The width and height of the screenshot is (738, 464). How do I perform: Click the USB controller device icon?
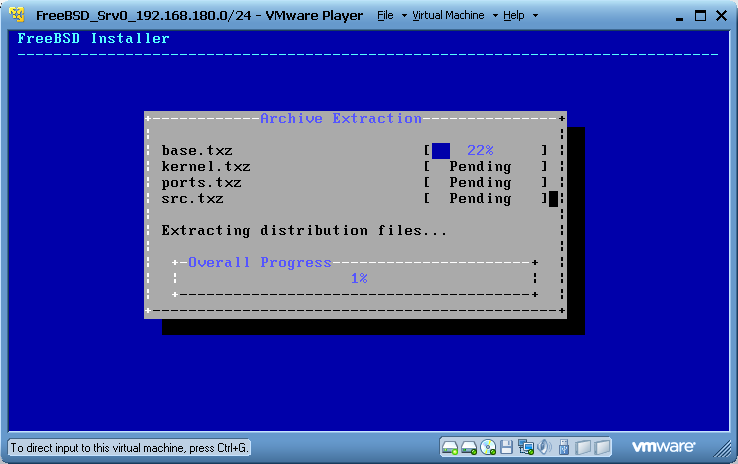click(x=564, y=447)
